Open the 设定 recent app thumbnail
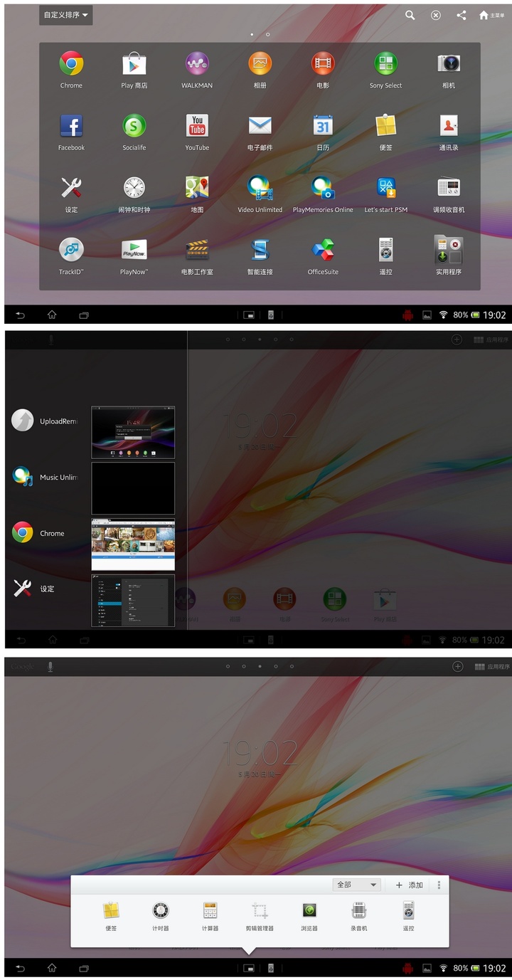 [133, 601]
